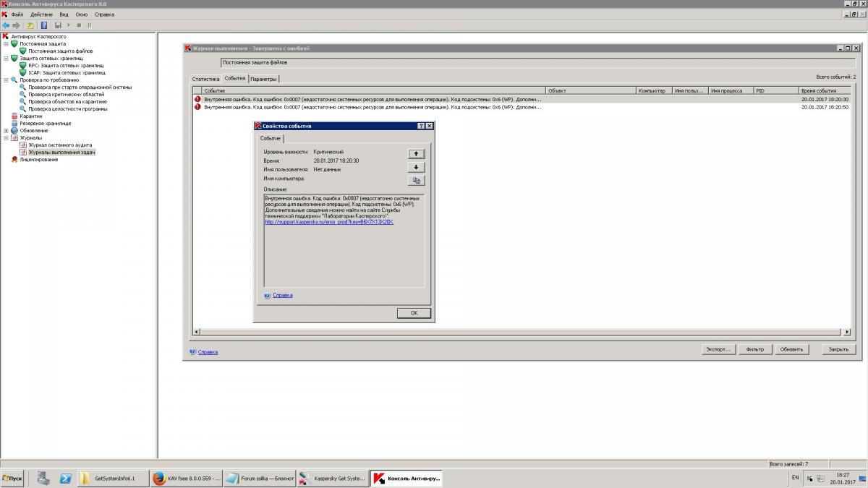
Task: Click the "Компьютер" column header
Action: click(653, 90)
